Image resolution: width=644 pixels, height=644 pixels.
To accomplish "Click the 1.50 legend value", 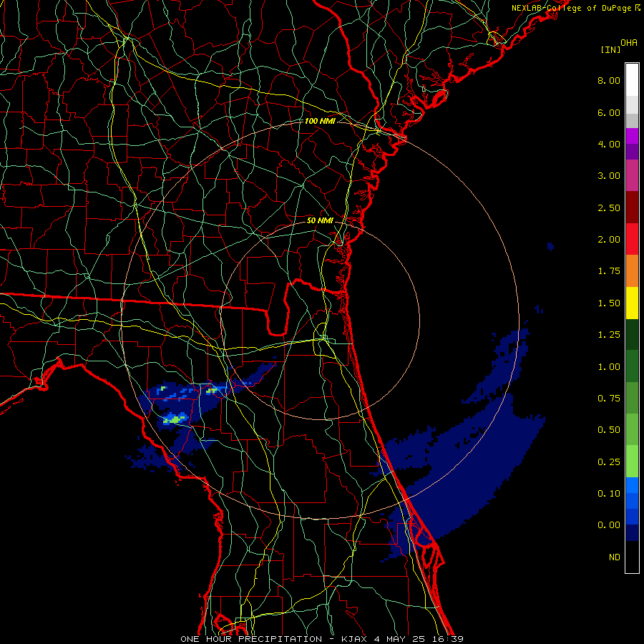I will (x=609, y=303).
